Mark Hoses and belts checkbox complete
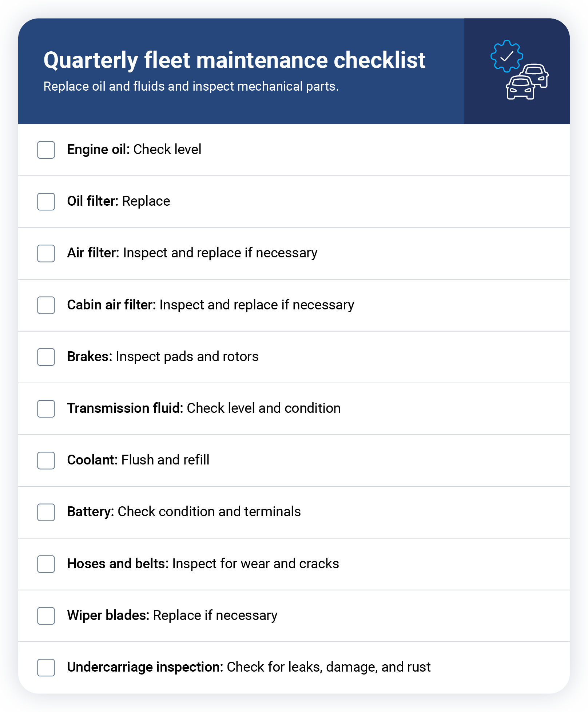588x712 pixels. coord(46,564)
